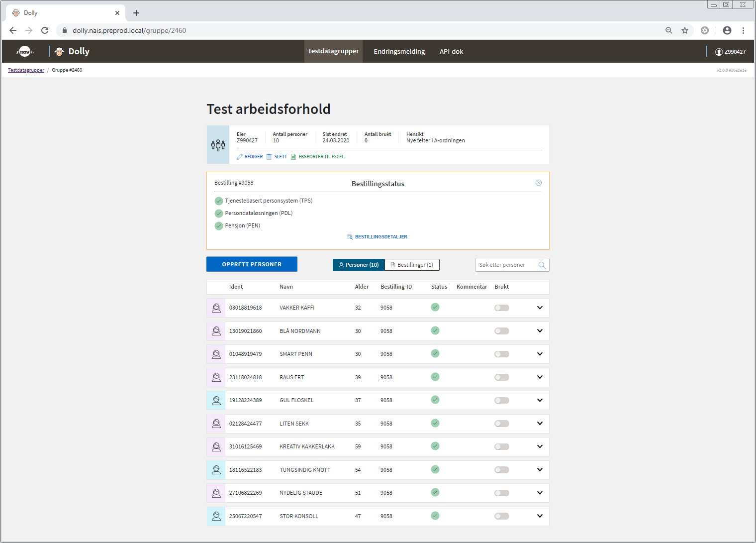Toggle Brukt switch for NYDELIG STAUDE
Viewport: 756px width, 543px height.
tap(502, 493)
